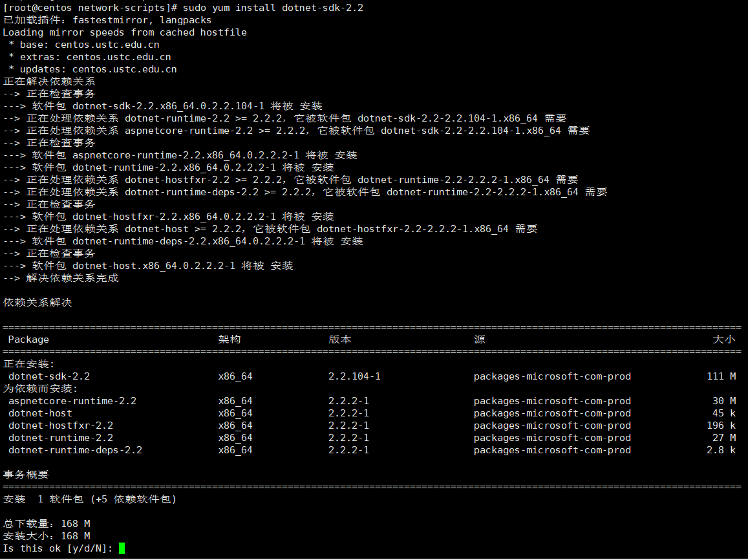Click 'aspnetcore-runtime-2.2' in package table
This screenshot has height=560, width=748.
point(72,401)
